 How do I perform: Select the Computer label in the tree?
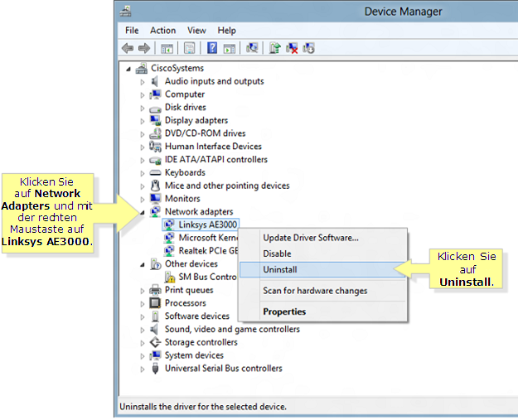[185, 94]
